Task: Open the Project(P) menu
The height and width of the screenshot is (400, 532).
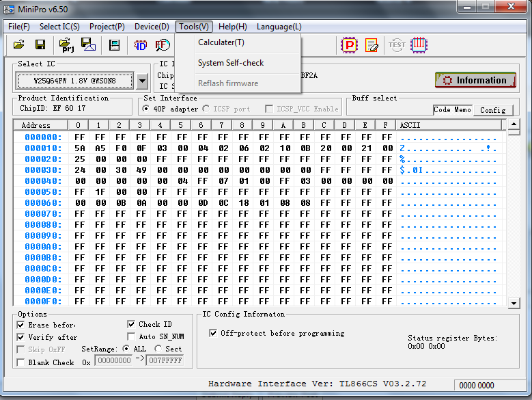Action: (x=107, y=27)
